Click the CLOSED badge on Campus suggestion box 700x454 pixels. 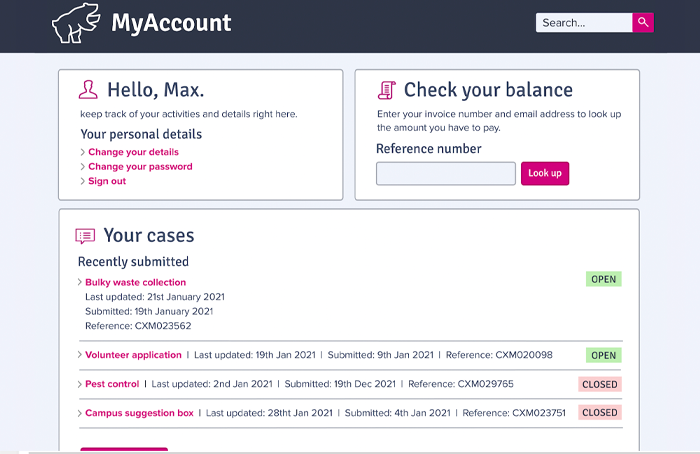[600, 412]
